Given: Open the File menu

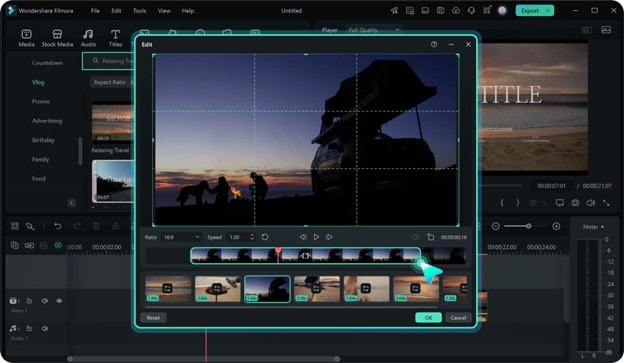Looking at the screenshot, I should pyautogui.click(x=95, y=11).
